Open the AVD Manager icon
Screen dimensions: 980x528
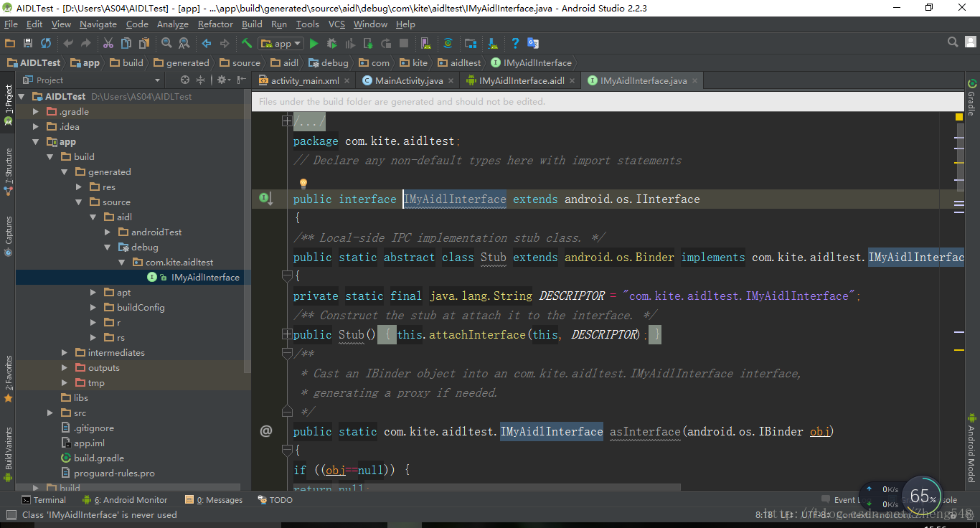click(x=425, y=44)
